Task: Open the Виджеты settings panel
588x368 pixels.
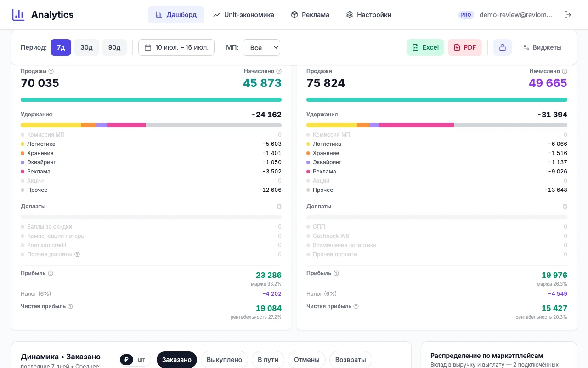Action: tap(542, 47)
